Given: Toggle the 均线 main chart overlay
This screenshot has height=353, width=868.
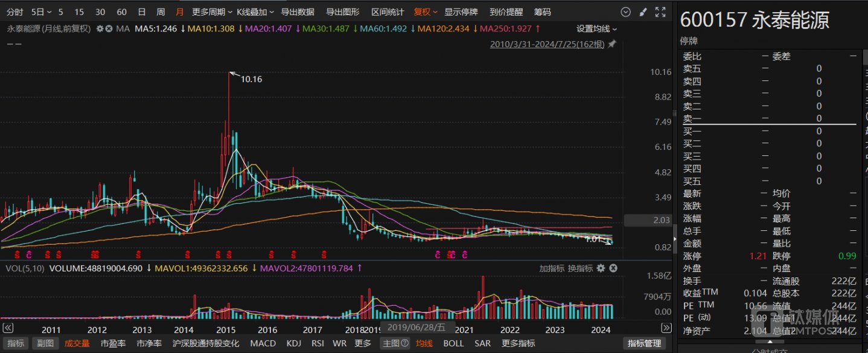Looking at the screenshot, I should (x=424, y=343).
